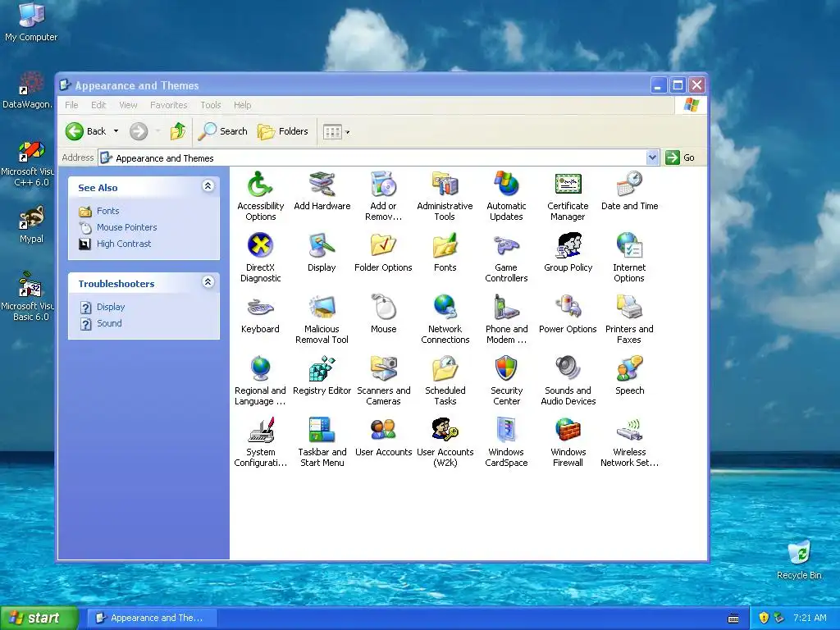Collapse the See Also panel
Viewport: 840px width, 630px height.
point(208,186)
